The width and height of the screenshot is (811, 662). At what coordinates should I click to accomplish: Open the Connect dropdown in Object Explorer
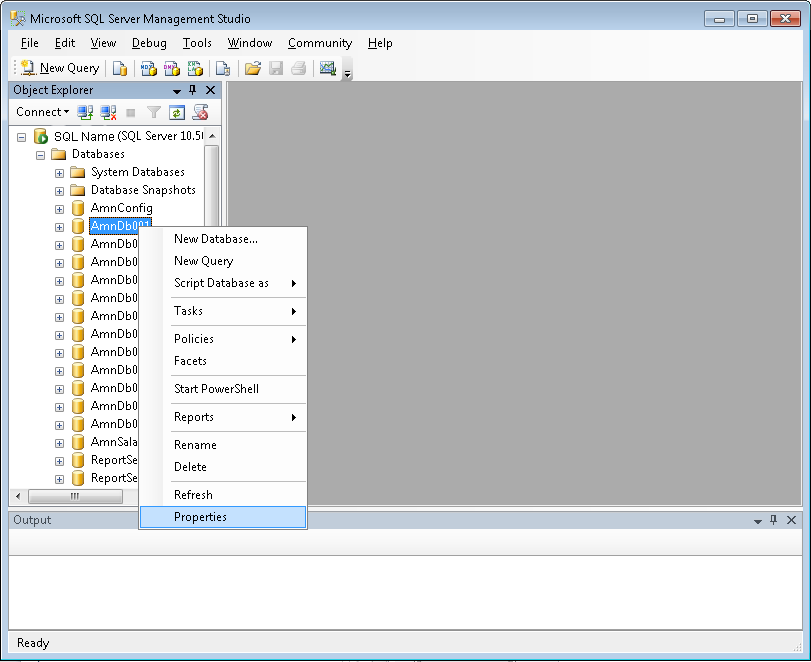pos(42,112)
